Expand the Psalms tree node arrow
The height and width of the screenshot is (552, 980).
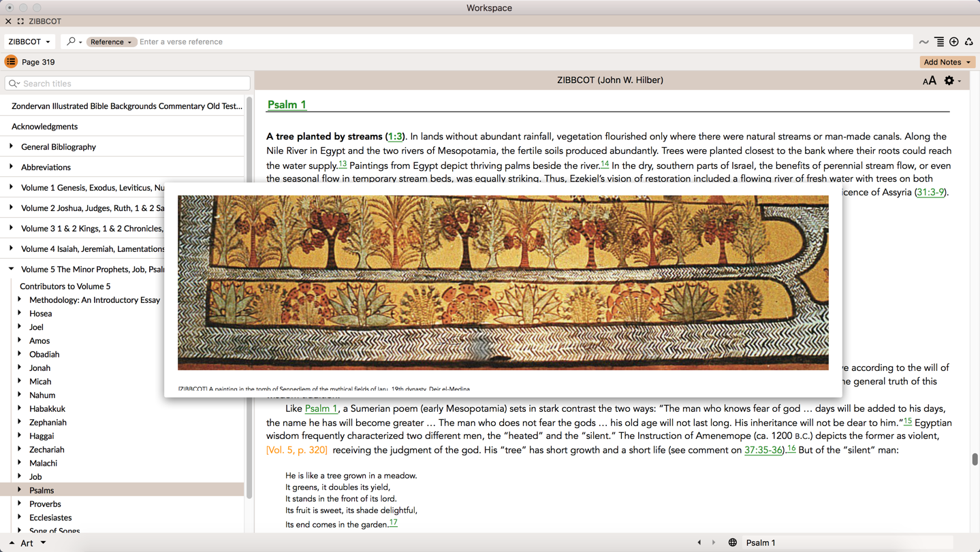tap(19, 490)
